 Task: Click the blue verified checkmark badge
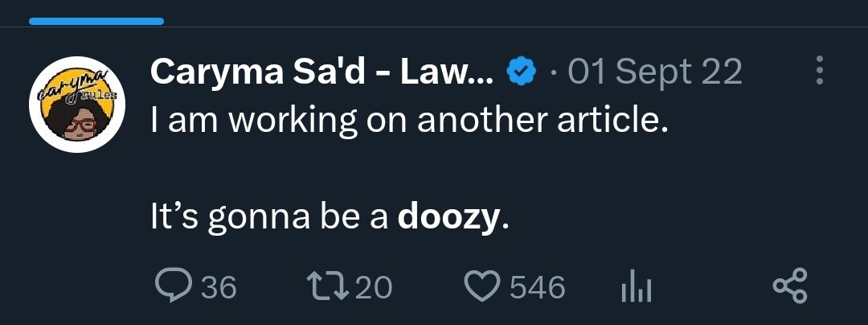521,73
